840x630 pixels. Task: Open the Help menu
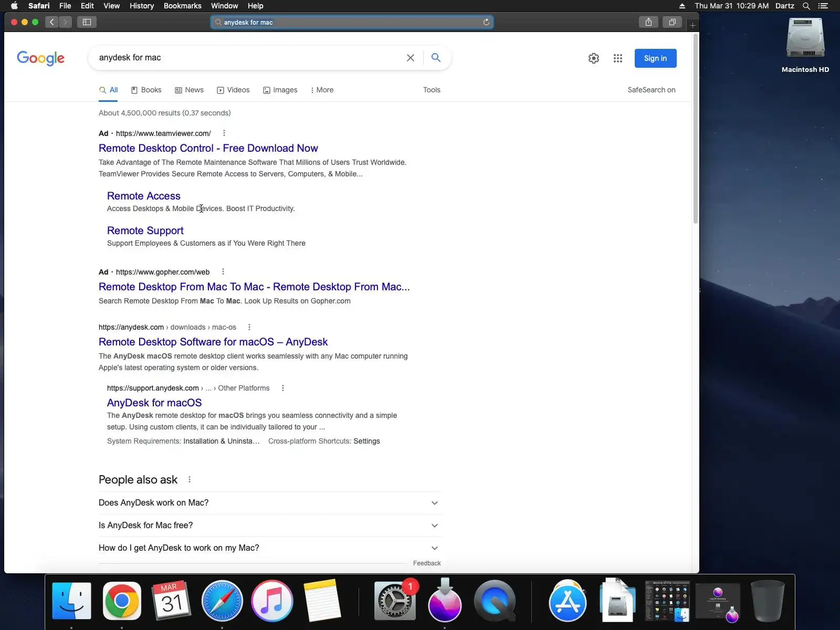pos(256,6)
